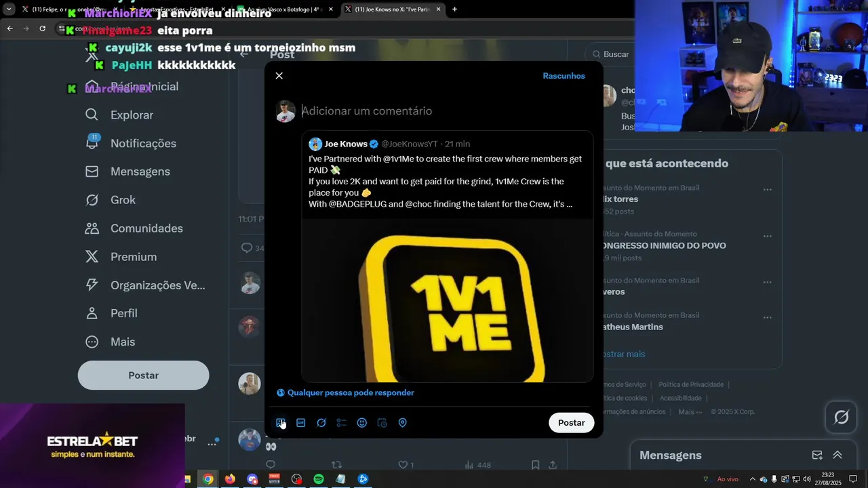This screenshot has height=488, width=868.
Task: Insert a GIF into the post
Action: click(301, 423)
